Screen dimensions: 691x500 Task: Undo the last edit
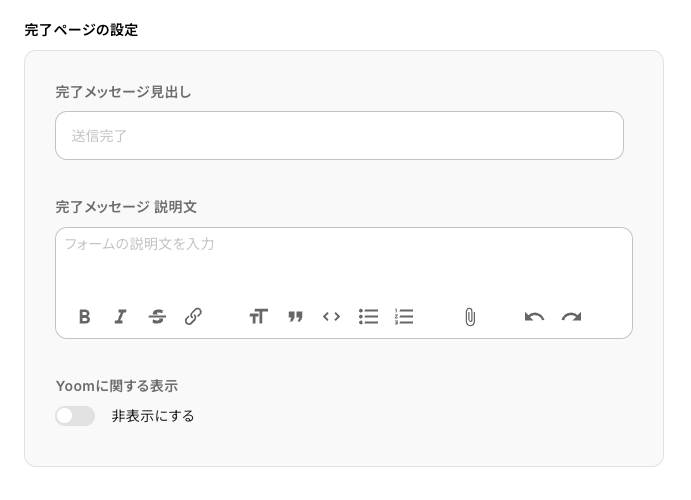click(x=534, y=317)
